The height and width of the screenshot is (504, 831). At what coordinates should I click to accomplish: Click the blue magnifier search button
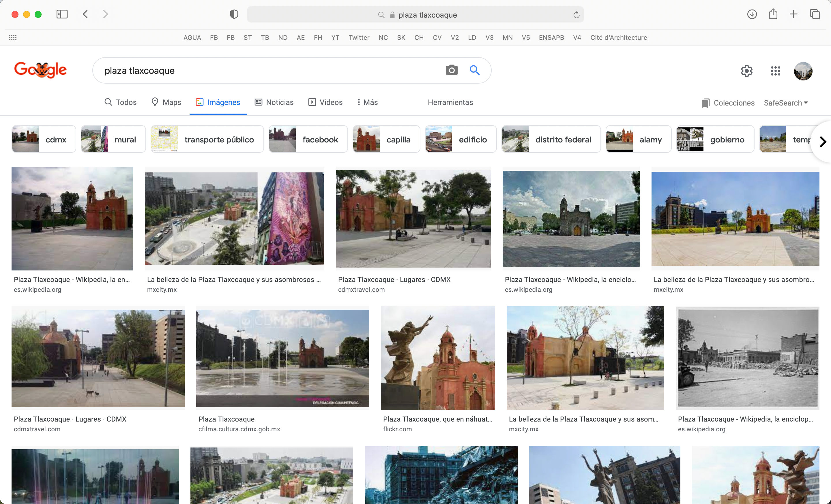pyautogui.click(x=475, y=70)
